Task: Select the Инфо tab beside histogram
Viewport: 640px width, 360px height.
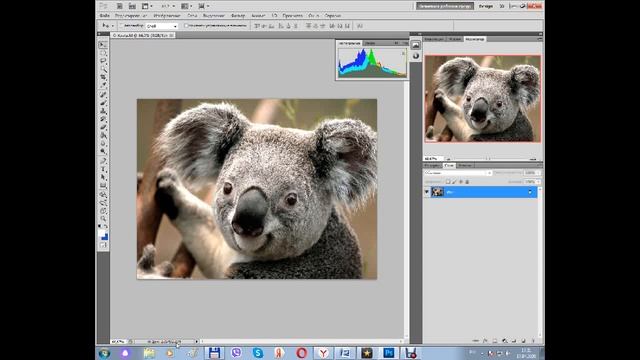Action: point(370,43)
